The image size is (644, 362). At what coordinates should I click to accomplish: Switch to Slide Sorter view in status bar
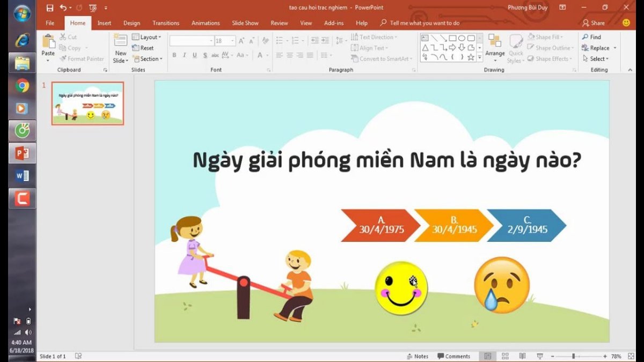(x=505, y=356)
